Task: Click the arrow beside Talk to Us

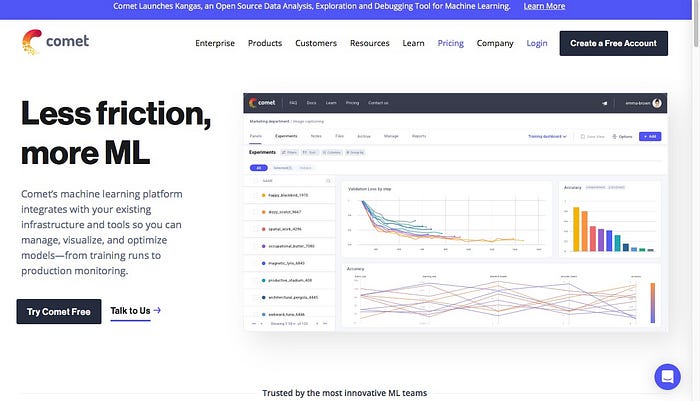Action: [x=157, y=310]
